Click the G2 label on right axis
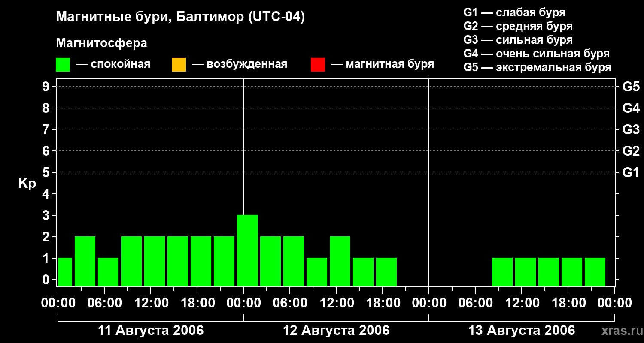The image size is (644, 343). (x=631, y=151)
